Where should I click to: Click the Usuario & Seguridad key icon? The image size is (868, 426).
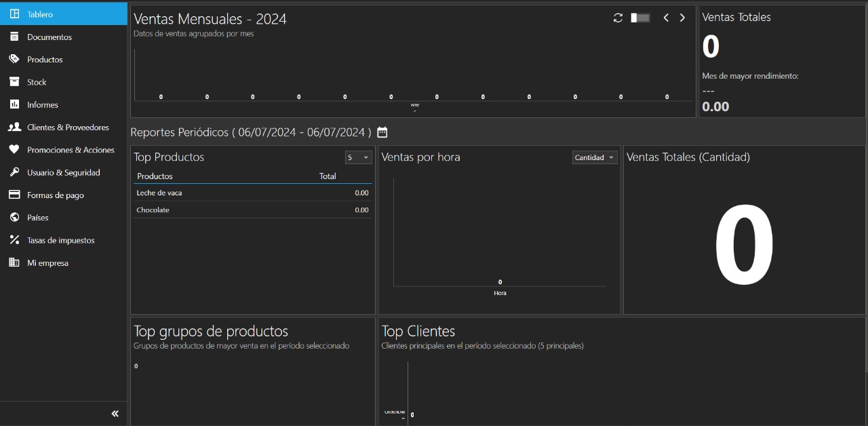(14, 172)
